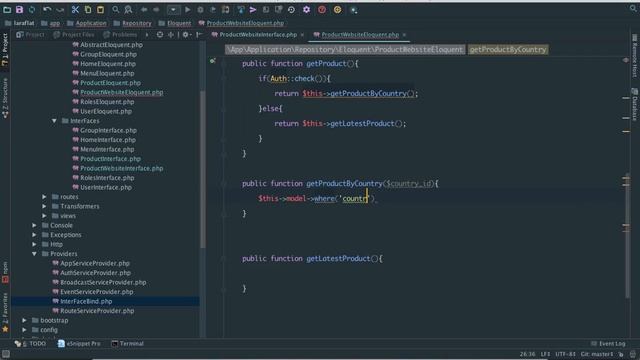Screen dimensions: 640x360
Task: Expand Console folder
Action: [x=34, y=225]
